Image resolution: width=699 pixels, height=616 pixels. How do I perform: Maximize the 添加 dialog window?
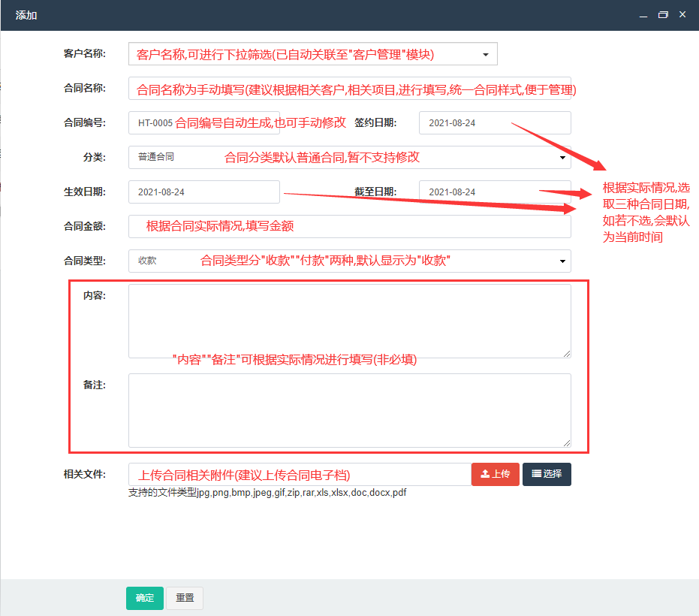coord(663,15)
